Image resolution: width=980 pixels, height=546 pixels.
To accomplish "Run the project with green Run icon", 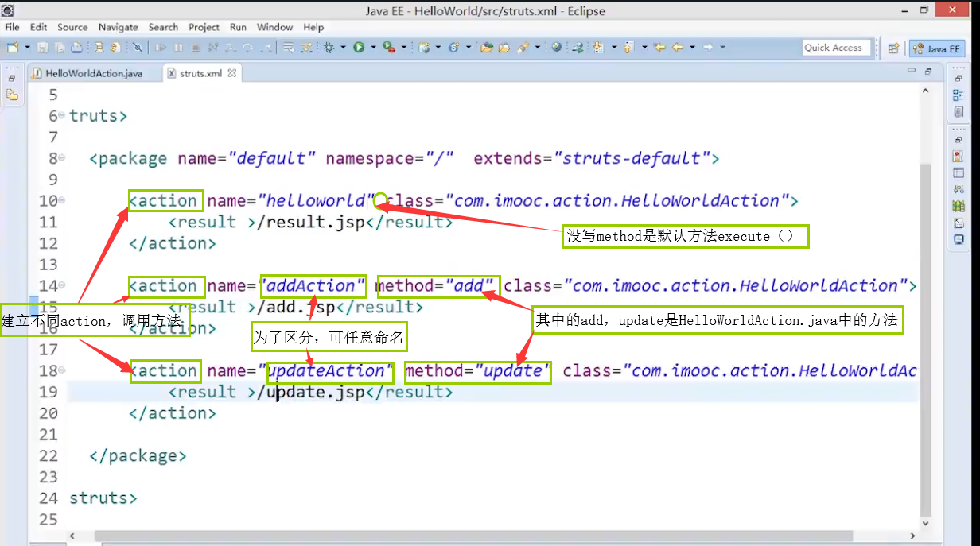I will tap(359, 48).
